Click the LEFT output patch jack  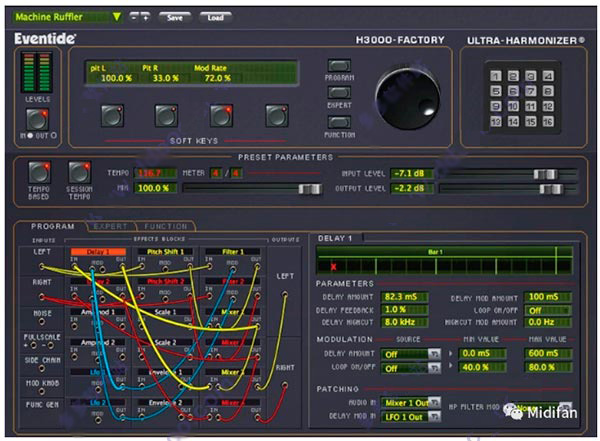[x=284, y=294]
